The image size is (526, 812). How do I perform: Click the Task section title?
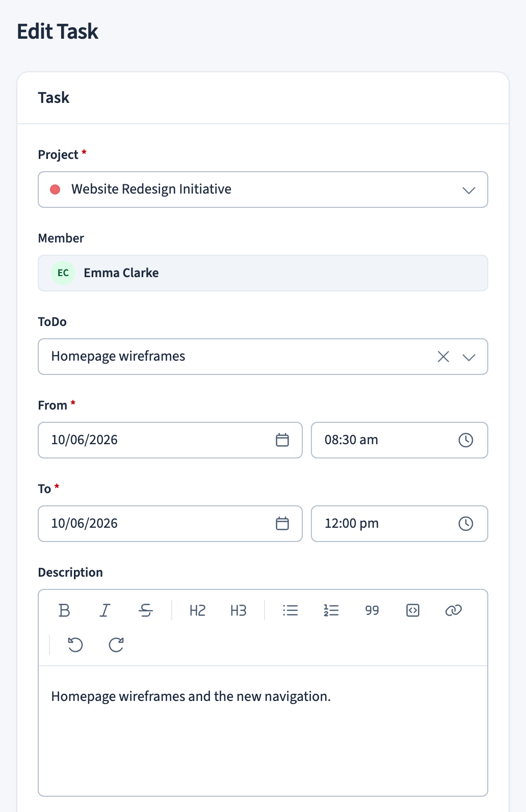pos(54,98)
